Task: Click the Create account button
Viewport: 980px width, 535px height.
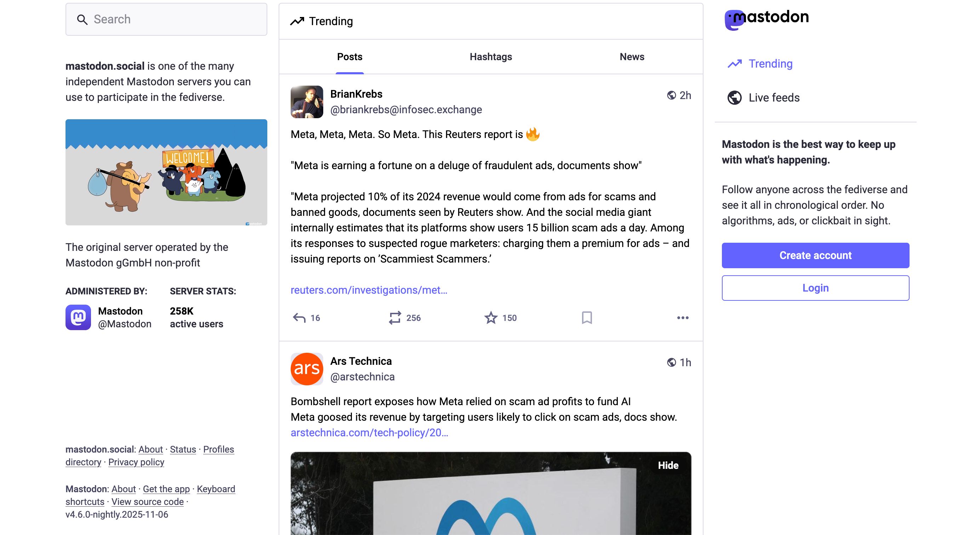Action: 815,255
